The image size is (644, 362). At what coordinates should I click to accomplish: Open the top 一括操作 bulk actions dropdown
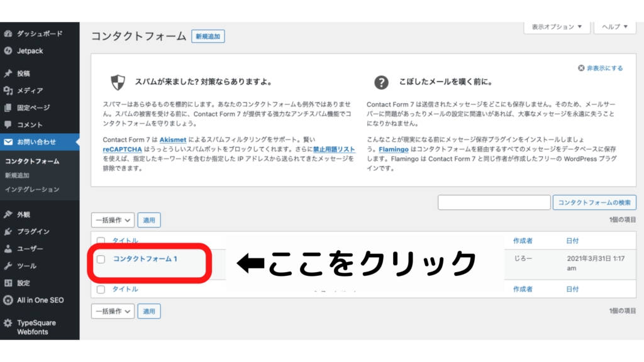[x=113, y=220]
